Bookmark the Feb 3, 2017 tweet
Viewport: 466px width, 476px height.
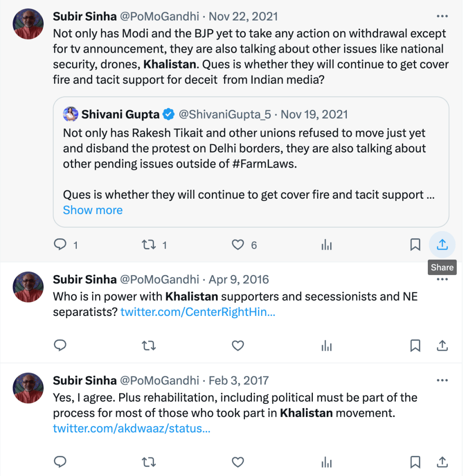pos(415,462)
